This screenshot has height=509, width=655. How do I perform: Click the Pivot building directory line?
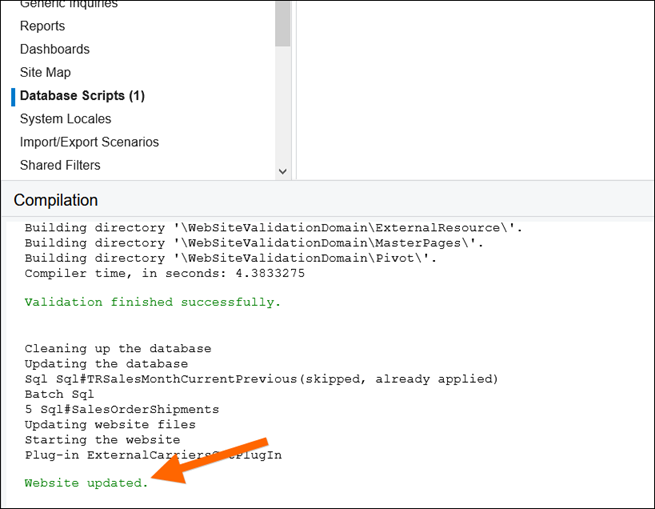click(231, 258)
